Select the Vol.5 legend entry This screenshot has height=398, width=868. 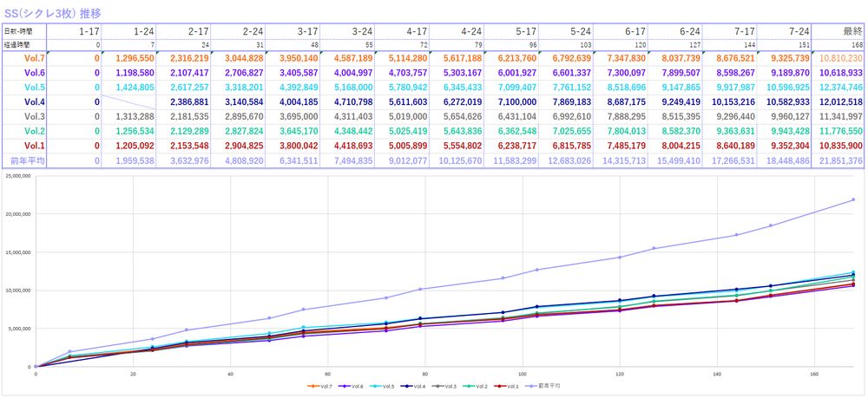(x=381, y=386)
